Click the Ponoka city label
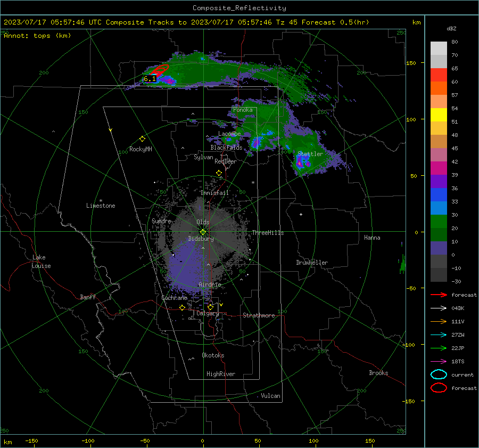Screen dimensions: 479x448 click(243, 110)
